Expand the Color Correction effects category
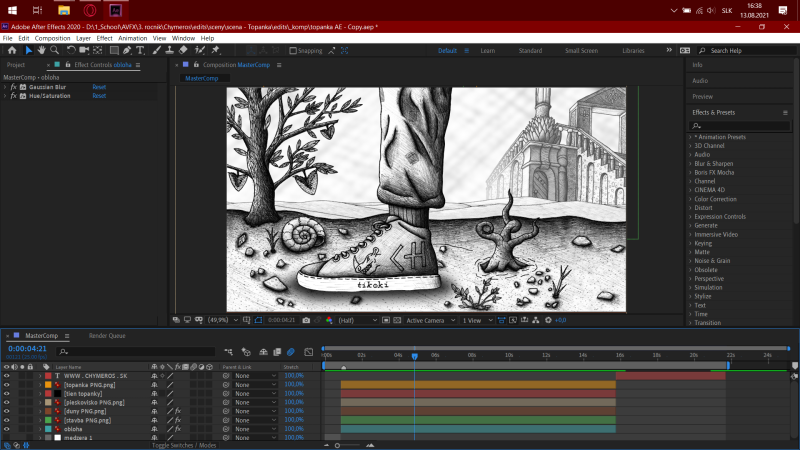Viewport: 800px width, 450px height. point(690,199)
